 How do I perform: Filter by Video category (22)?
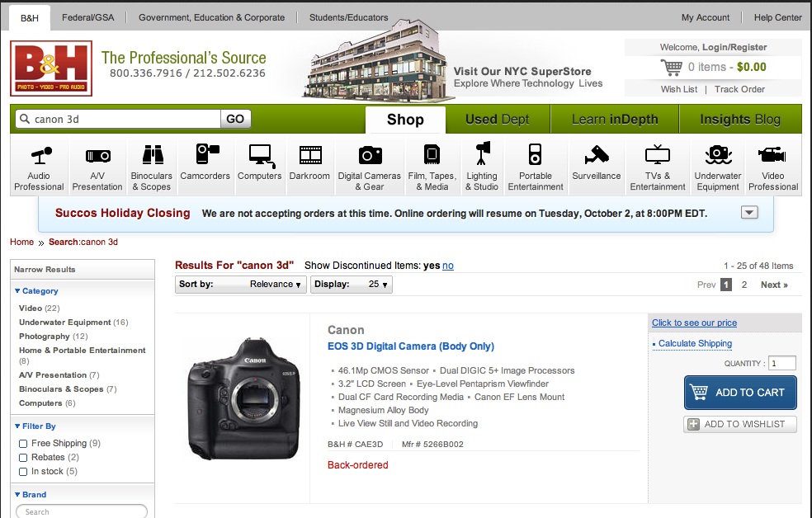point(40,308)
